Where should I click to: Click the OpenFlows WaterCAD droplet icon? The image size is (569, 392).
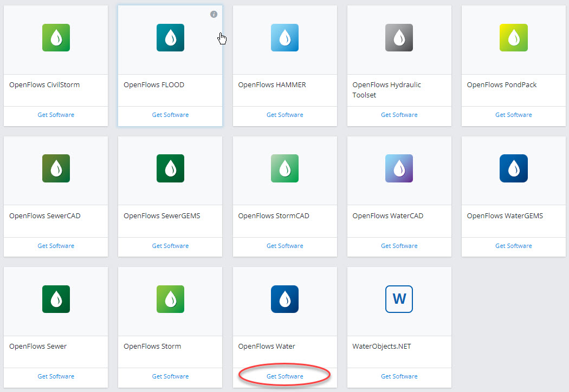(399, 168)
